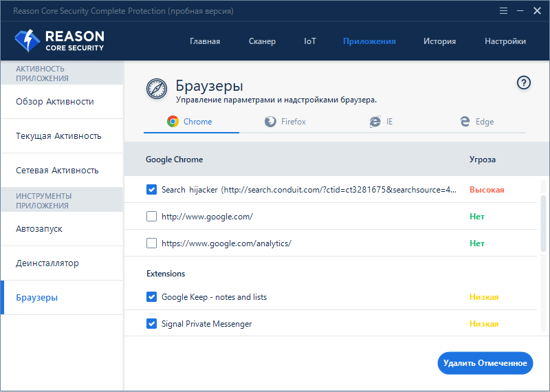550x392 pixels.
Task: Open Текущая Активность in sidebar
Action: tap(62, 136)
